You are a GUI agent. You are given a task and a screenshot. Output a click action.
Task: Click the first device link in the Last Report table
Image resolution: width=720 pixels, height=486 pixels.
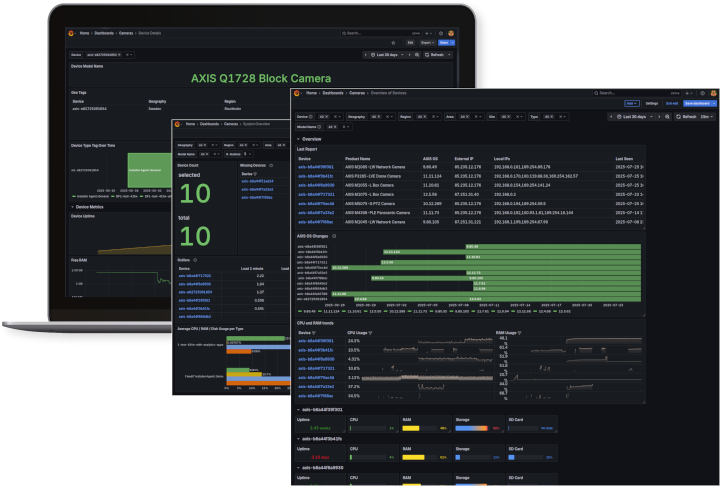click(x=316, y=167)
